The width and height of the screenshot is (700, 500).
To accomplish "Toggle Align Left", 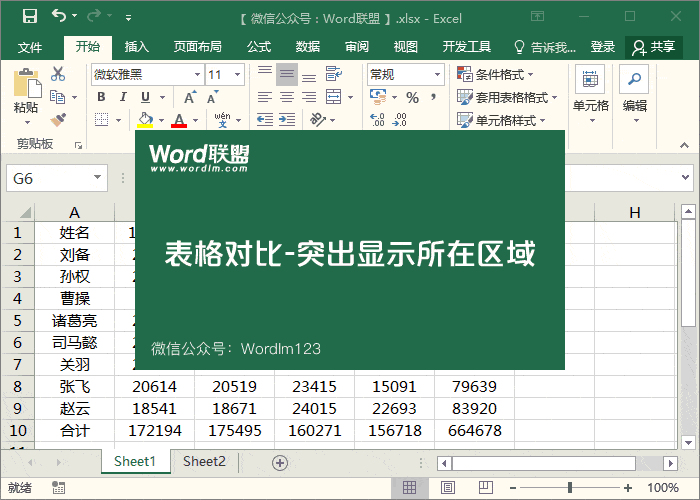I will (x=265, y=97).
